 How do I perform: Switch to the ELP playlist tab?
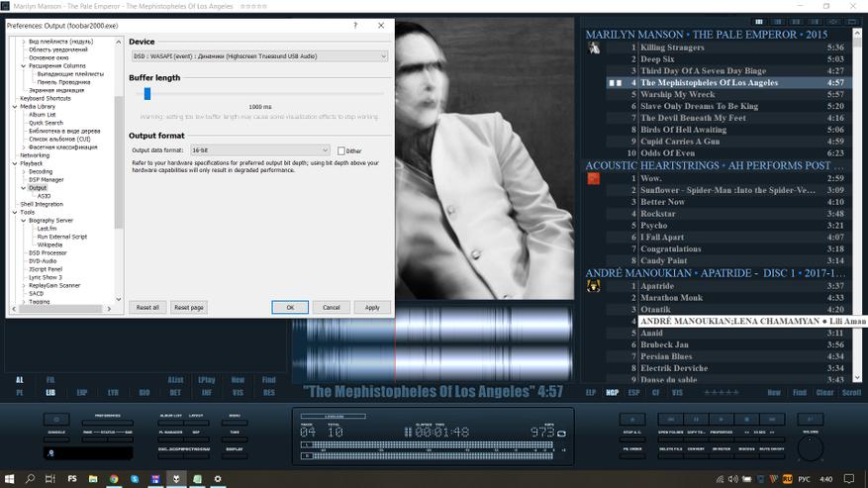(x=591, y=392)
